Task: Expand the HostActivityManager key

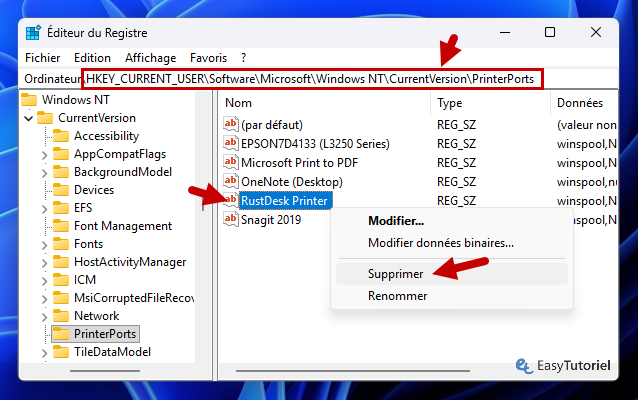Action: tap(44, 263)
